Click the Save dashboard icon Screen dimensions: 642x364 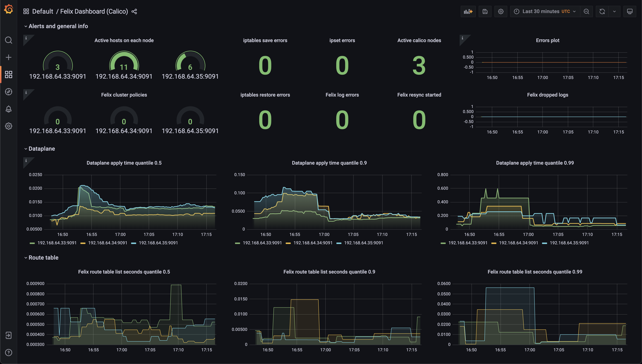(x=485, y=11)
